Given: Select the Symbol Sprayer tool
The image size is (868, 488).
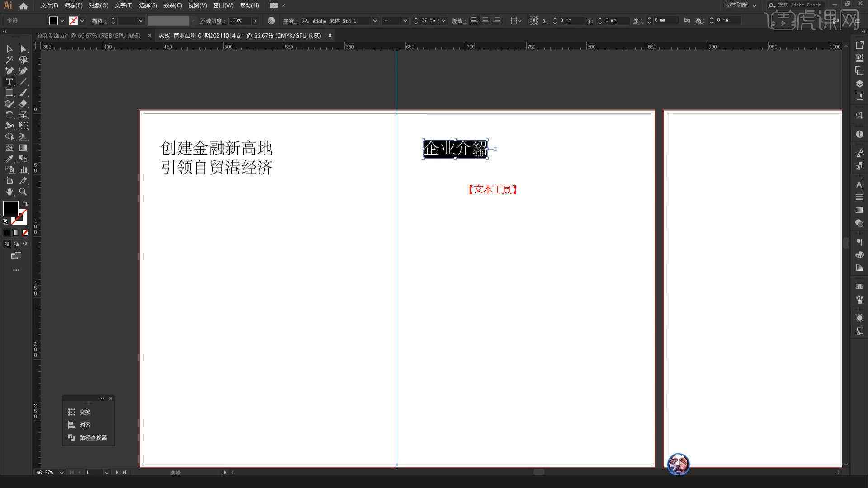Looking at the screenshot, I should pyautogui.click(x=9, y=170).
